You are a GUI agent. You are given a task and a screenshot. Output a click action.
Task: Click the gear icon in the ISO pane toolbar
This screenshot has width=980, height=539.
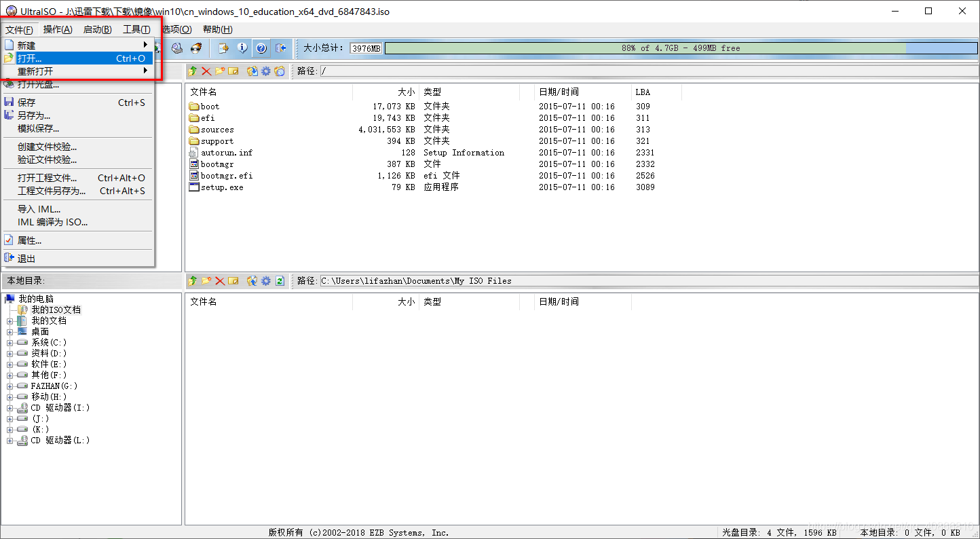[265, 71]
